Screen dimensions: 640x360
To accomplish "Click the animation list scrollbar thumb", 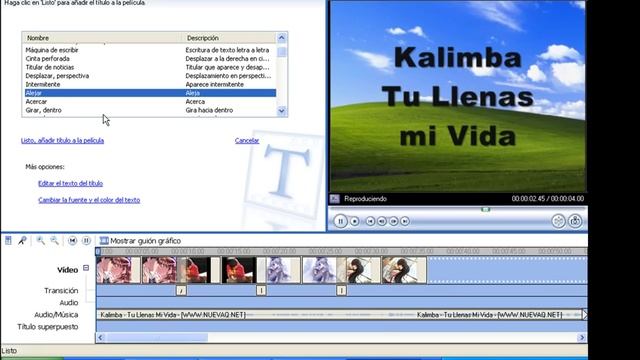I will [282, 52].
